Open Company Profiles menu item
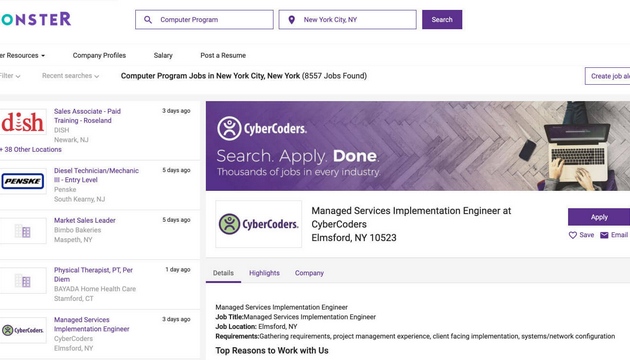Image resolution: width=630 pixels, height=360 pixels. [99, 55]
